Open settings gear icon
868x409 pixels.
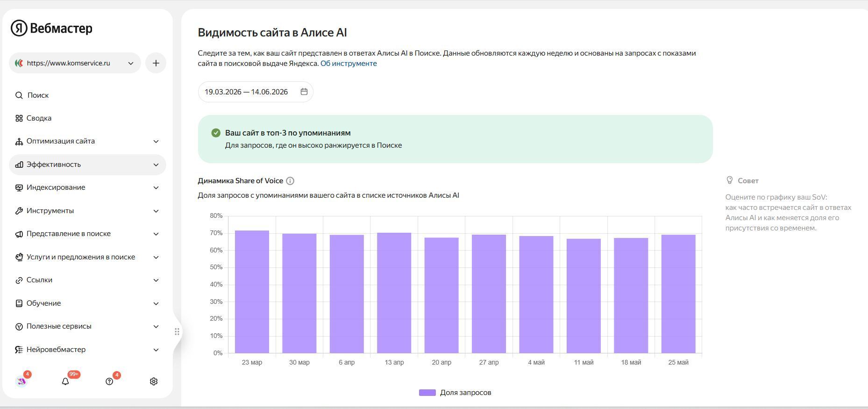click(154, 381)
